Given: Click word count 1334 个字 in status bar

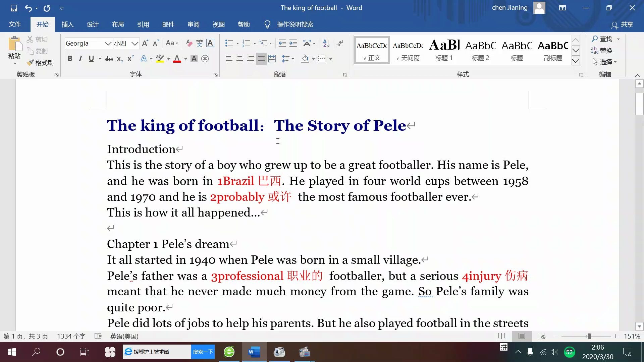Looking at the screenshot, I should click(x=71, y=336).
